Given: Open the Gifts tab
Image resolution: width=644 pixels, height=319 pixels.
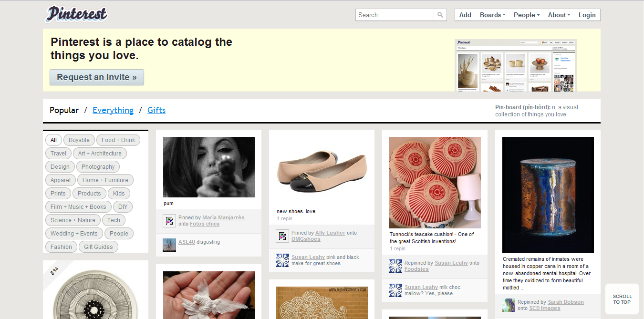Looking at the screenshot, I should [156, 110].
